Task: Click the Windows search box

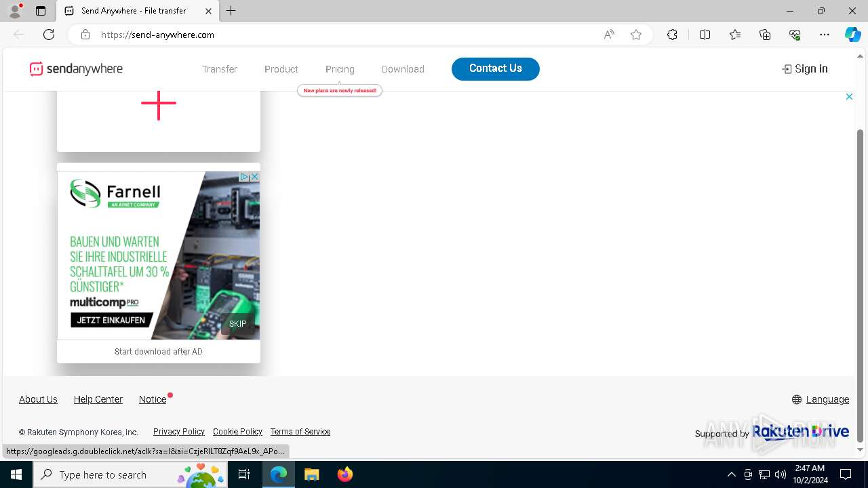Action: click(130, 474)
